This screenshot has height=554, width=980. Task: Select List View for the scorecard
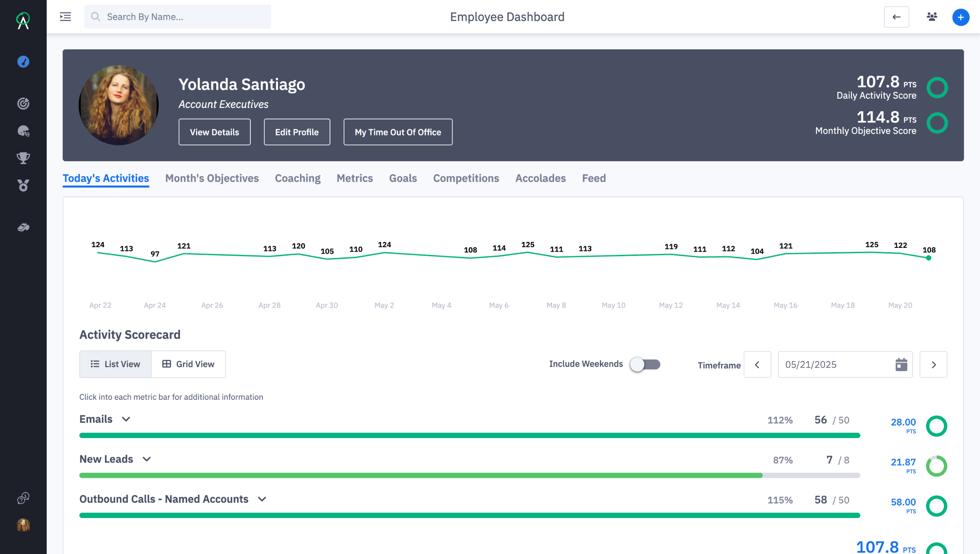[x=115, y=364]
